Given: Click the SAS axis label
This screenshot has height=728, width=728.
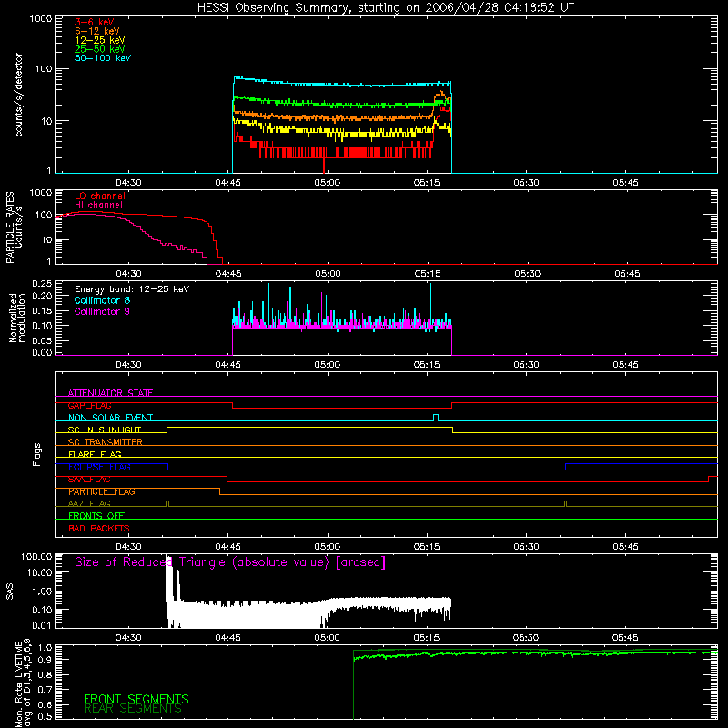Looking at the screenshot, I should pos(10,591).
